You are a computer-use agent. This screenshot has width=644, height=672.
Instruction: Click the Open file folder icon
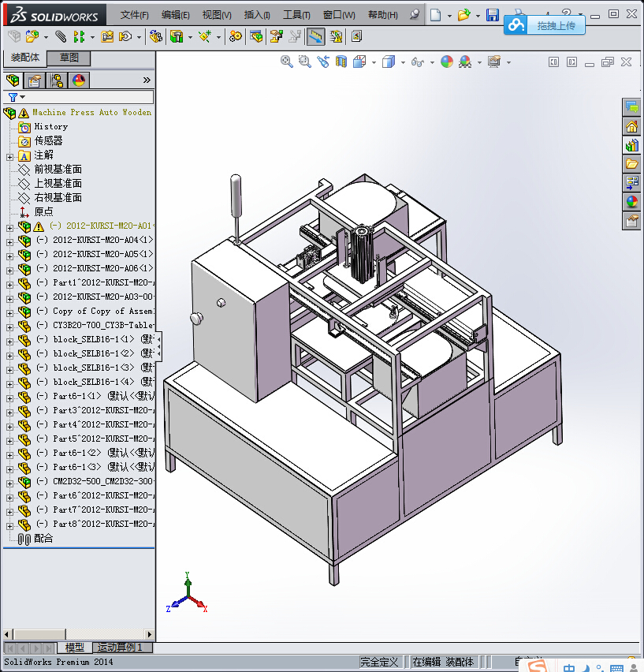463,15
